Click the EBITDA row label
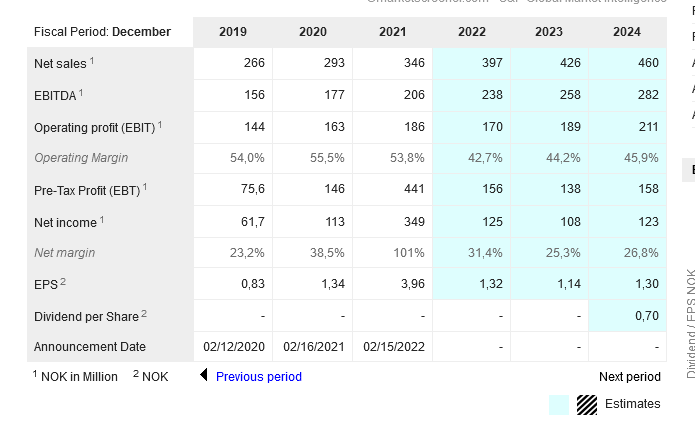Screen dimensions: 695x425 pos(55,96)
